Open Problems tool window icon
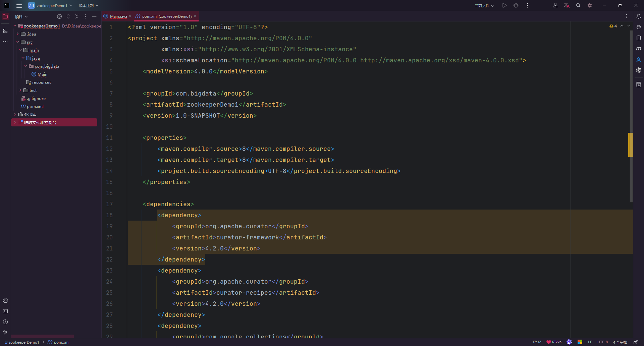This screenshot has width=644, height=346. coord(5,322)
